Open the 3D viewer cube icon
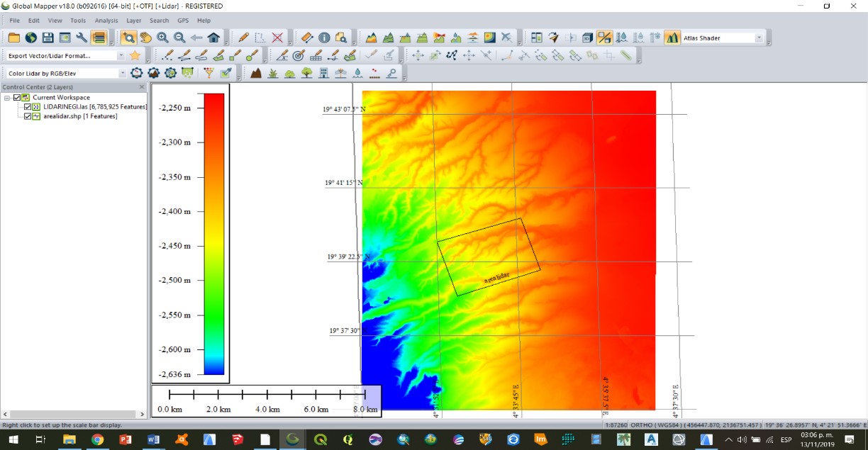Screen dimensions: 868x450 pyautogui.click(x=587, y=38)
